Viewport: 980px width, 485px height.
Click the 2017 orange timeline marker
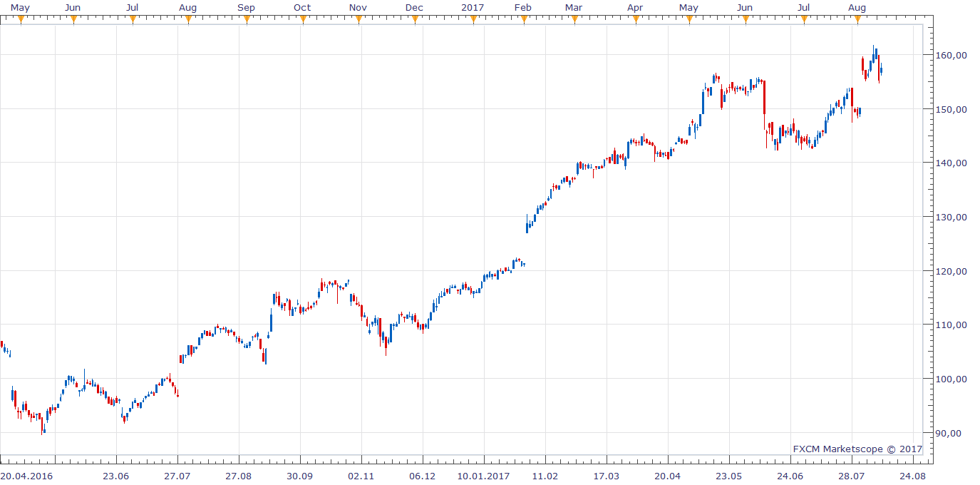tap(473, 20)
